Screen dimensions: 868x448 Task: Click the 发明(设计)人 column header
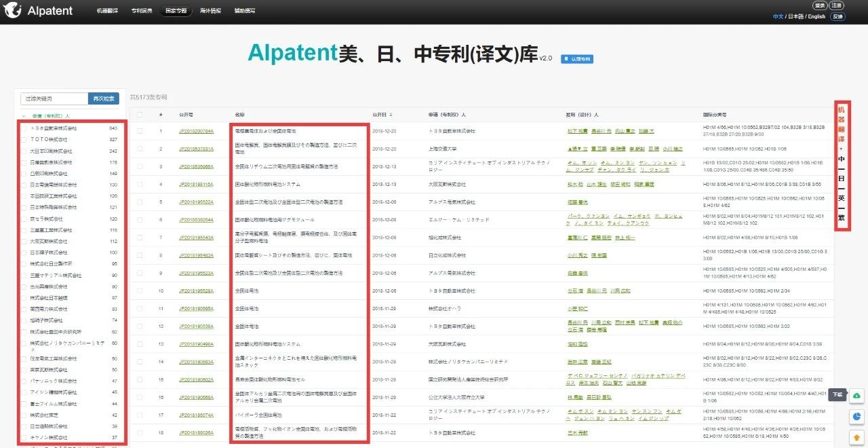[x=583, y=115]
